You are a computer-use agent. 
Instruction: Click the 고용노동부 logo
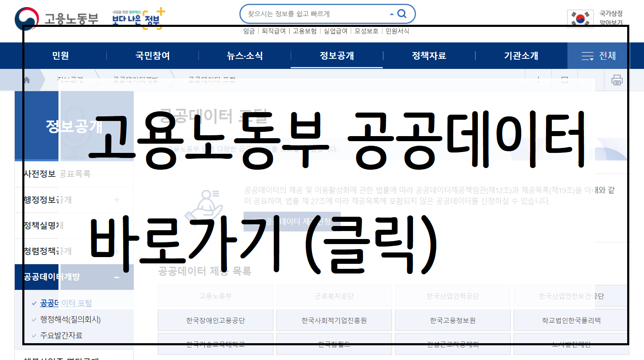pos(57,18)
